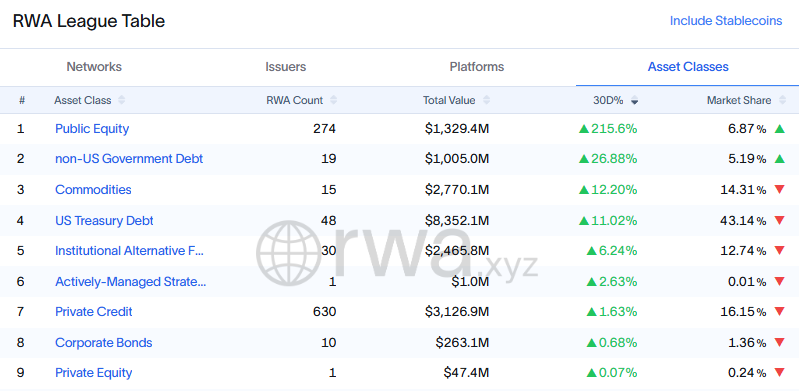Click red down arrow beside 43.14% market share
The image size is (799, 391).
[x=780, y=221]
